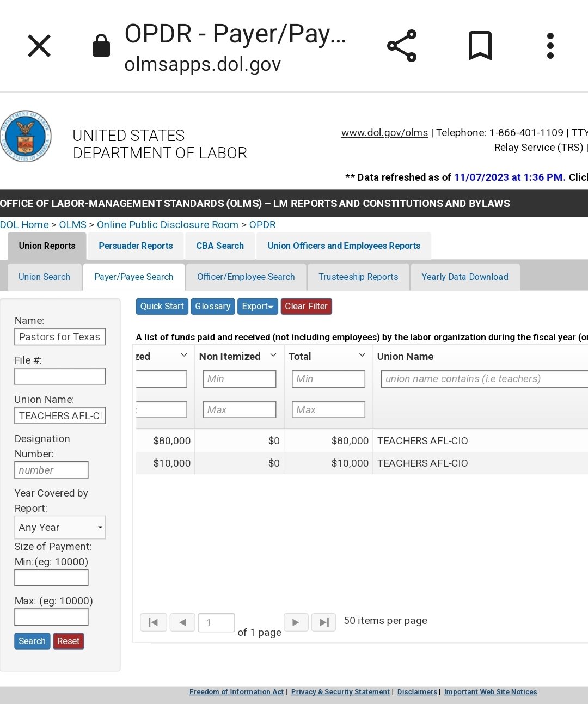The image size is (588, 704).
Task: Click the red Reset button
Action: coord(69,641)
